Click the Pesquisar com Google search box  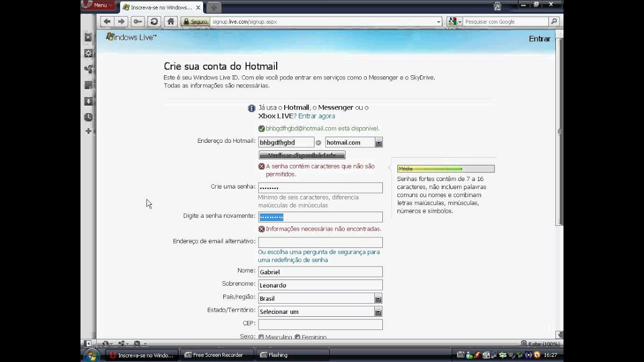click(x=506, y=22)
